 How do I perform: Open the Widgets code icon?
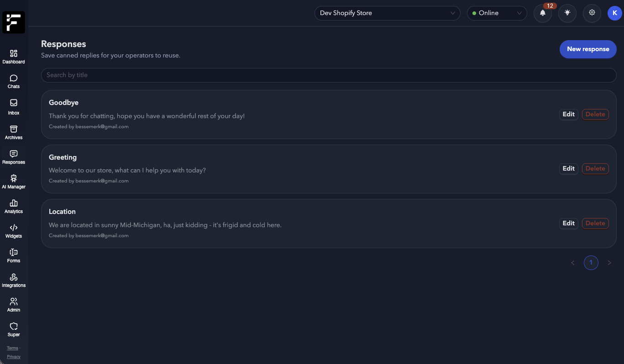coord(14,228)
